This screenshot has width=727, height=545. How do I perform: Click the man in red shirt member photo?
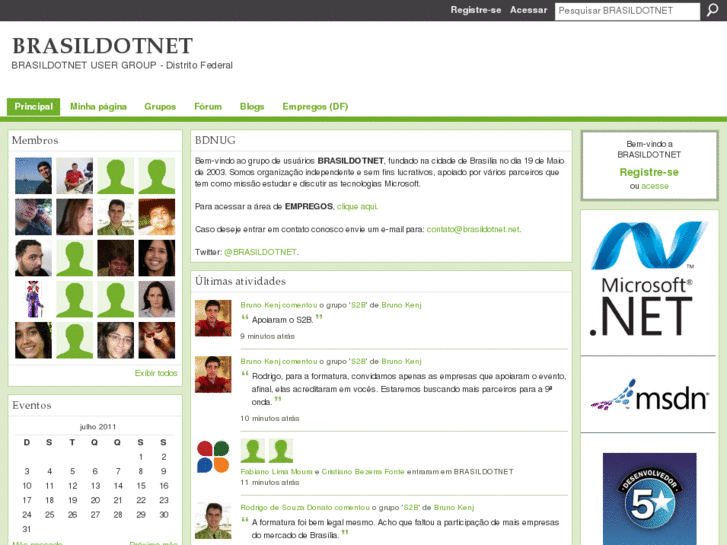(75, 176)
